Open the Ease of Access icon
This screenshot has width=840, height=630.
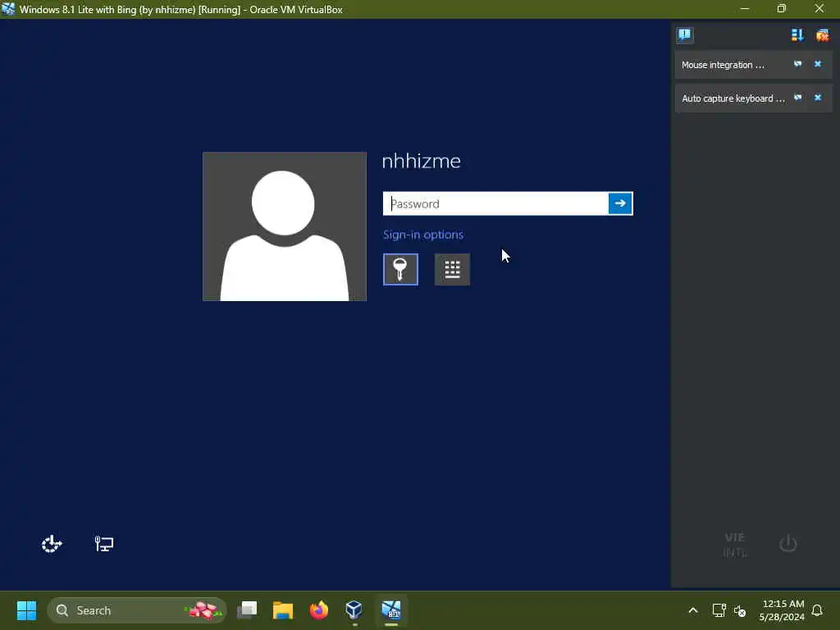[52, 544]
